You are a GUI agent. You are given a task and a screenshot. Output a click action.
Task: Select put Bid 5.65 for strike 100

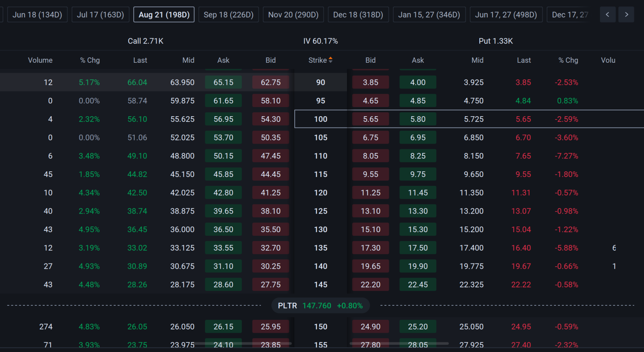tap(371, 119)
